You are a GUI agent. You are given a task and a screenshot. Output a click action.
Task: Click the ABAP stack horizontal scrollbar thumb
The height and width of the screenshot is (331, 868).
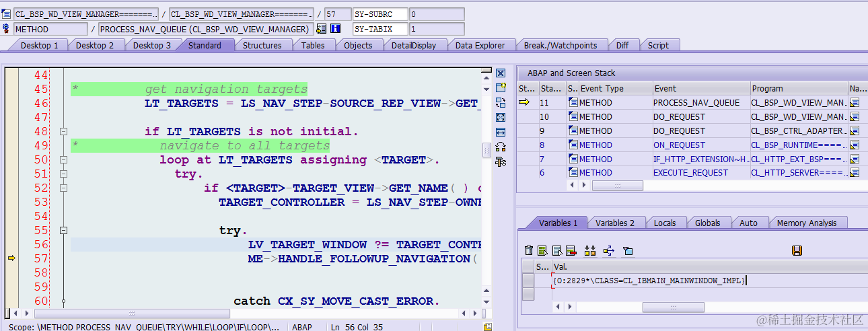[617, 185]
